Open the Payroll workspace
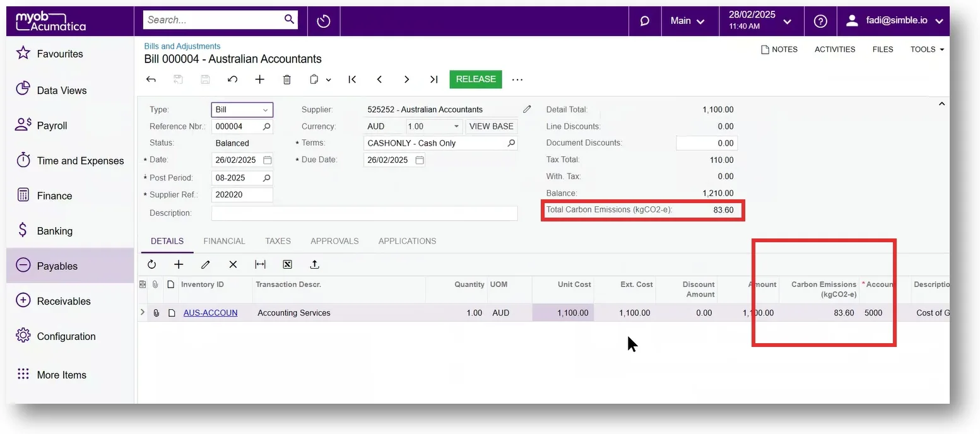 click(x=70, y=126)
